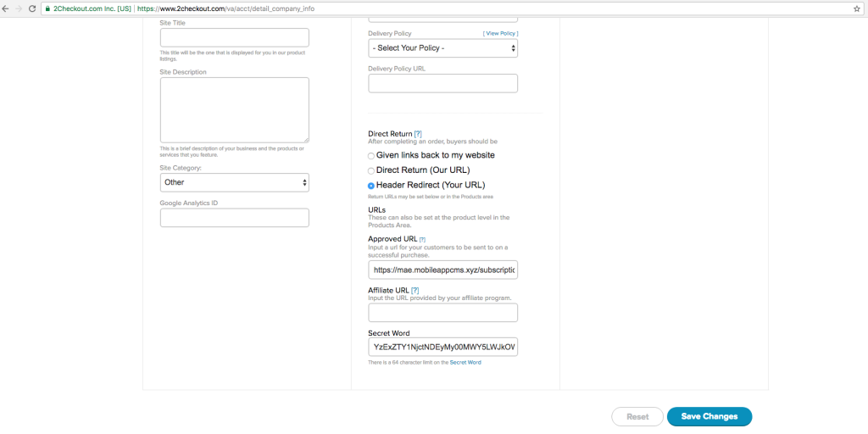Click the browser back arrow
The width and height of the screenshot is (868, 434).
[7, 8]
